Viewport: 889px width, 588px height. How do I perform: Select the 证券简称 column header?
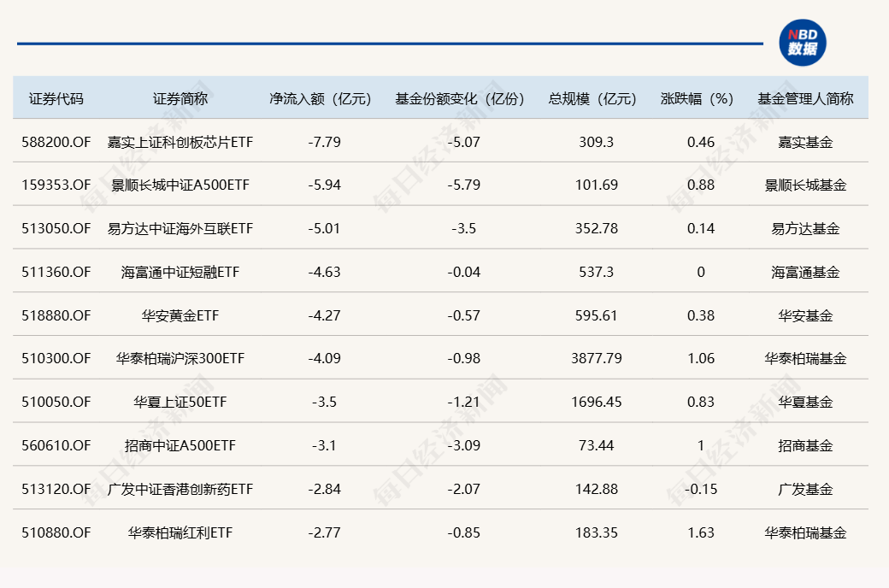(180, 98)
